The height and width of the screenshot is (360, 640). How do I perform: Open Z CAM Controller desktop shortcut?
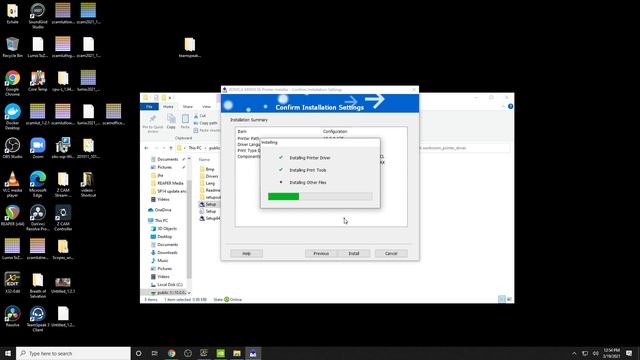point(63,218)
